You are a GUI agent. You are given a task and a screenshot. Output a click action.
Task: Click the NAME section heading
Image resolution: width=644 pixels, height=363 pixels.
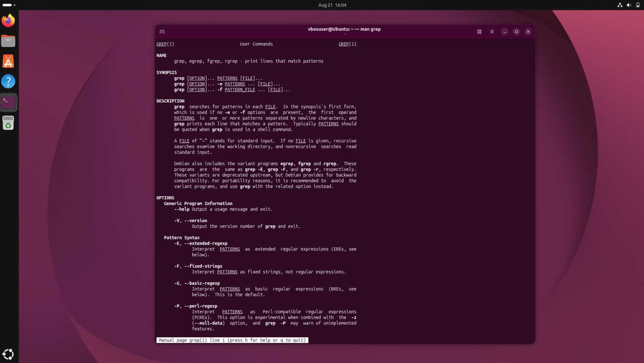point(162,55)
